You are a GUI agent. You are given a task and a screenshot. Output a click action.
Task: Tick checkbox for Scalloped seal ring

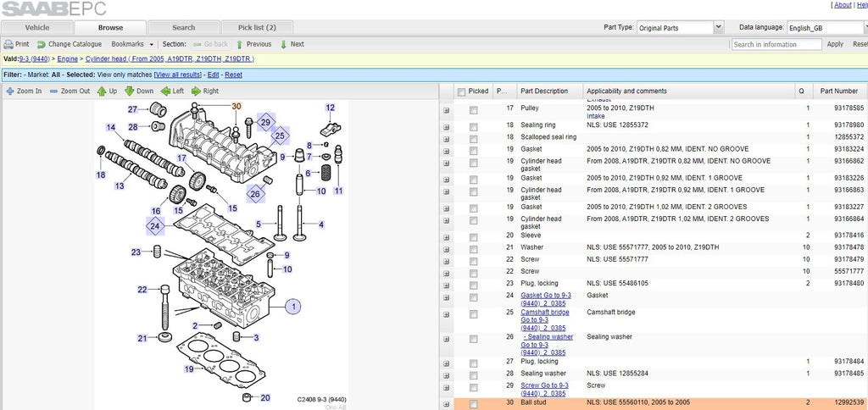(473, 139)
